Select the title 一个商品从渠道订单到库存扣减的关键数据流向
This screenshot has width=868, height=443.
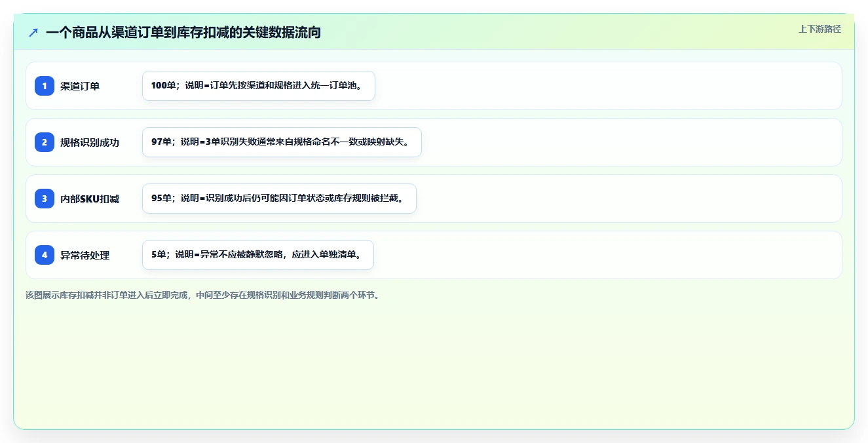coord(183,32)
